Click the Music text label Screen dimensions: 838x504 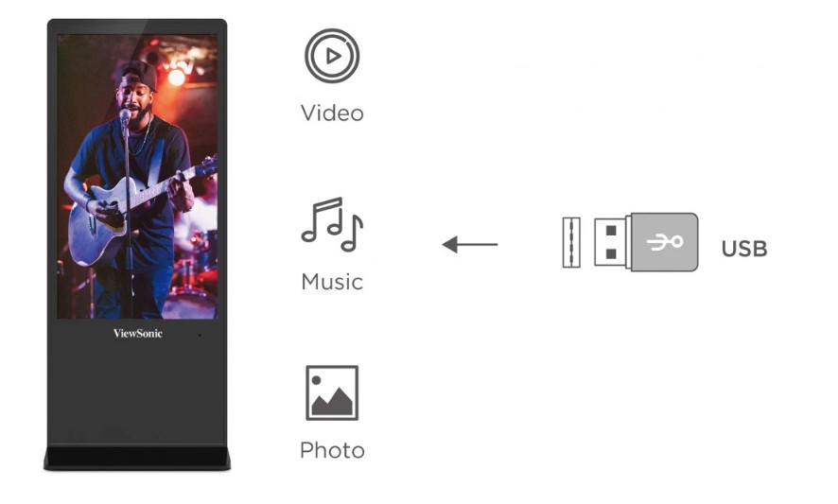332,282
